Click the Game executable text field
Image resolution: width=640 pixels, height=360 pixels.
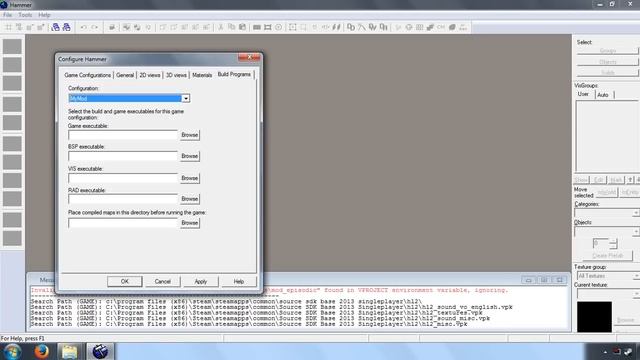123,135
